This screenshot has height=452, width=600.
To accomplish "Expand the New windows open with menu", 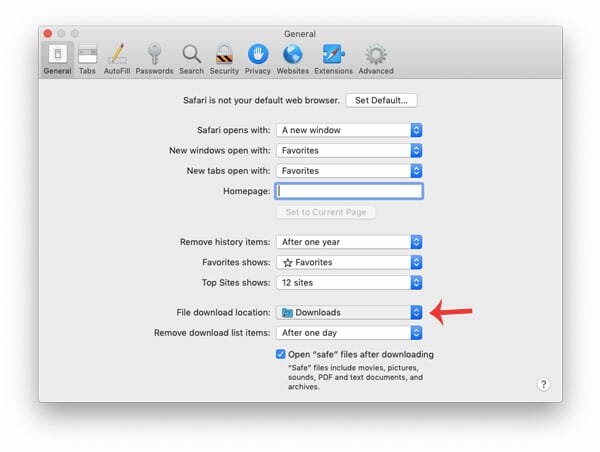I will coord(349,150).
